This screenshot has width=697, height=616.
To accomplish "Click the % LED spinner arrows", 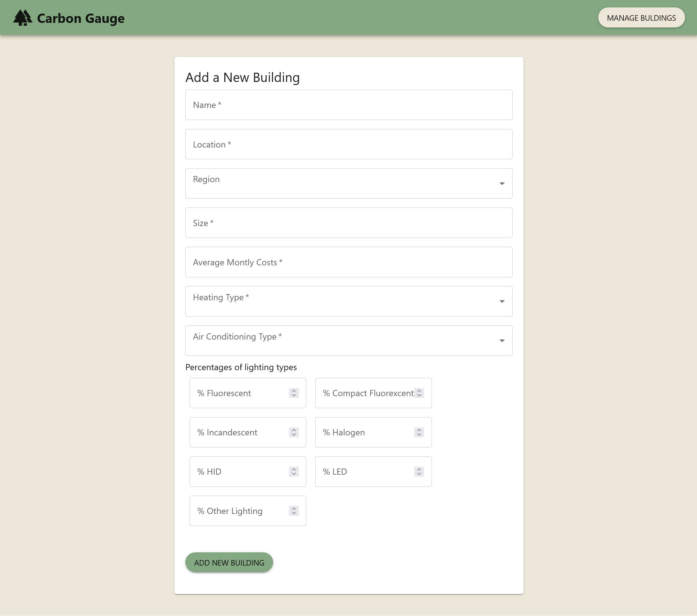I will pyautogui.click(x=419, y=472).
